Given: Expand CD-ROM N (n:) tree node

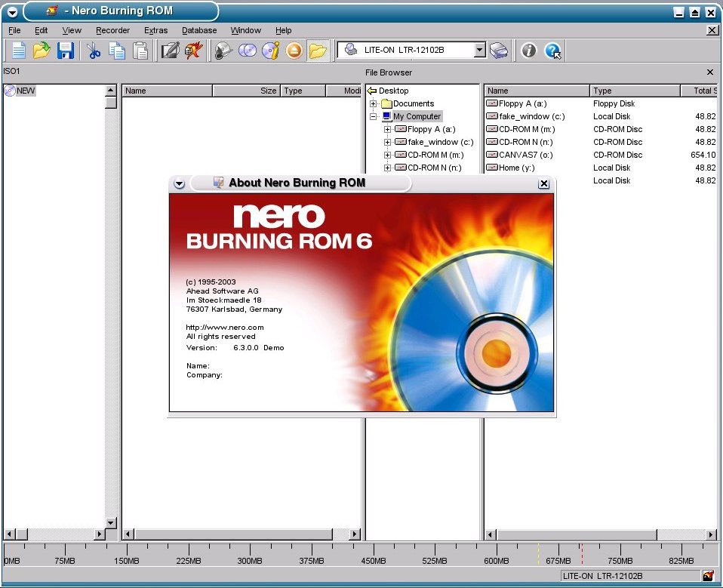Looking at the screenshot, I should (x=387, y=168).
